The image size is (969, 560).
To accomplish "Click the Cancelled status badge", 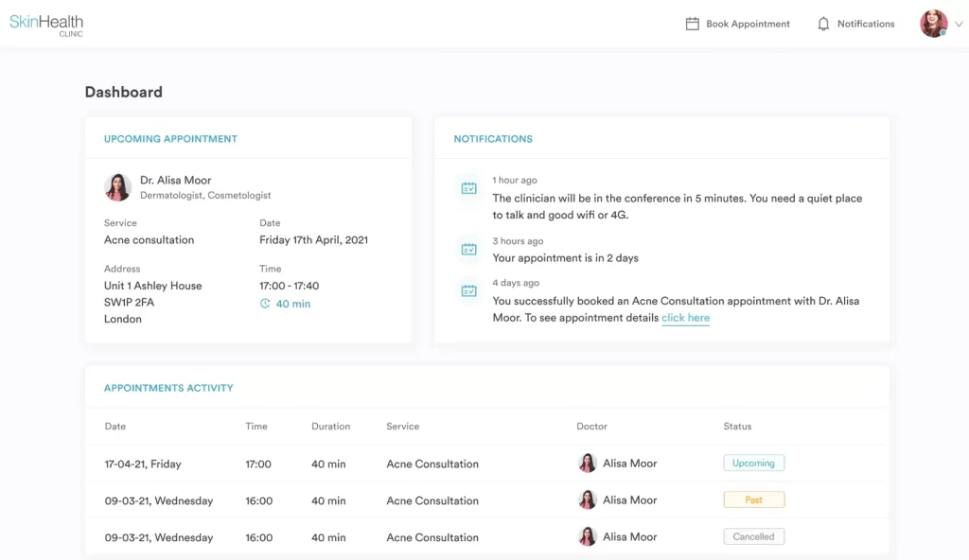I will pyautogui.click(x=753, y=536).
